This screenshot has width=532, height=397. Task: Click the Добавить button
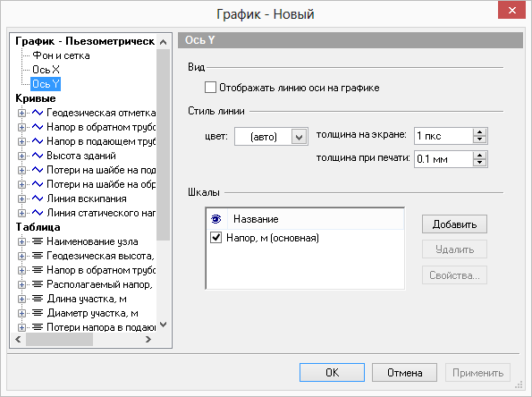(454, 224)
